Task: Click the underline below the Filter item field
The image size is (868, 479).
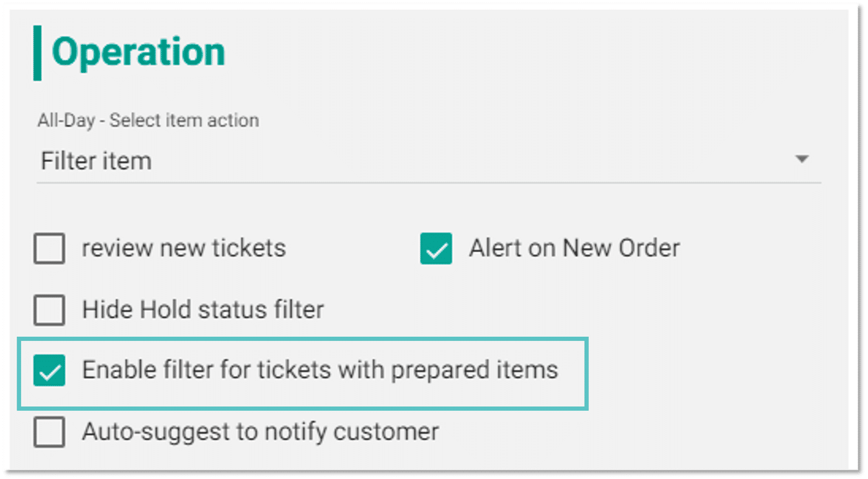Action: tap(429, 182)
